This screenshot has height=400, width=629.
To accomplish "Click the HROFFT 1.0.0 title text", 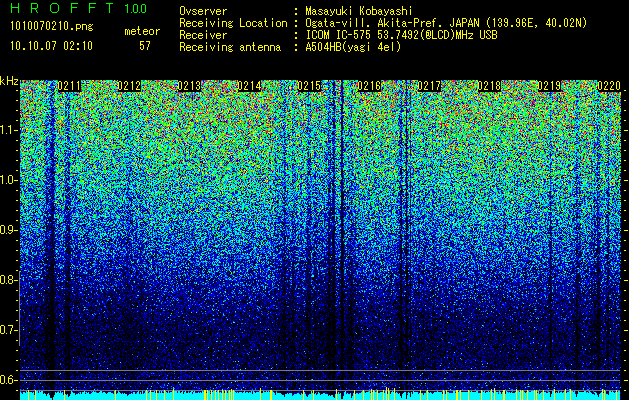I will click(x=79, y=8).
